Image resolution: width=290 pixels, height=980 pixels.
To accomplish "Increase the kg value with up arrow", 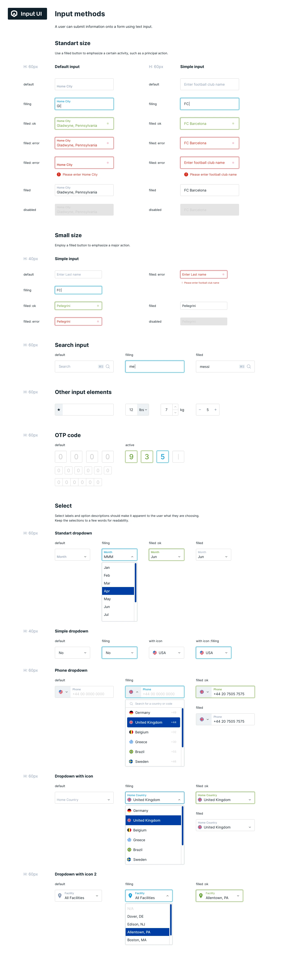I will (x=175, y=407).
